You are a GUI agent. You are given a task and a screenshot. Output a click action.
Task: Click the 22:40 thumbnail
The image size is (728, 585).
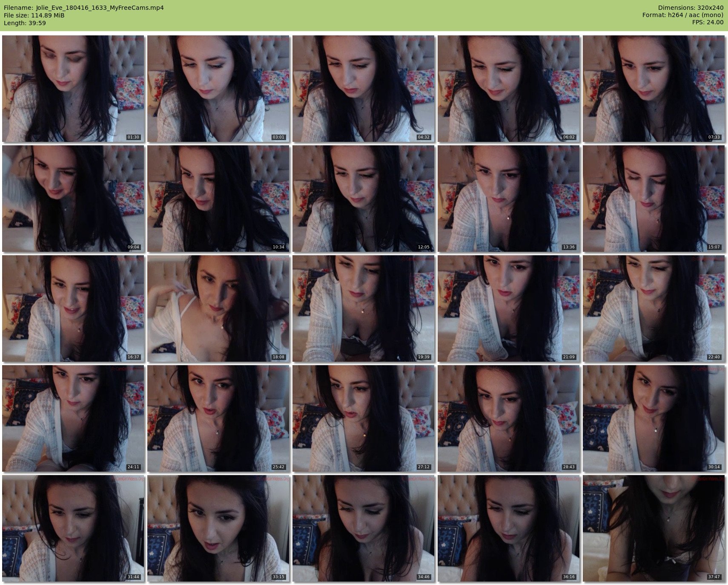point(654,308)
